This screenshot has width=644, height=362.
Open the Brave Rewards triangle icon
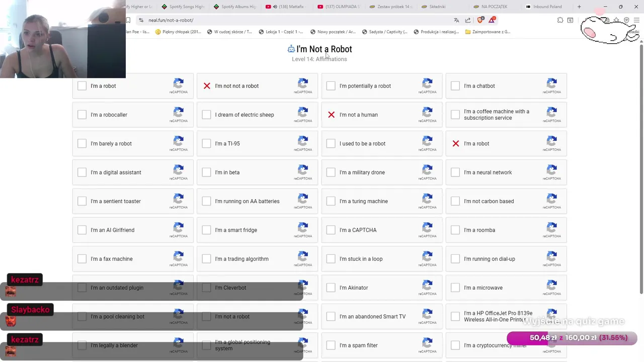tap(492, 20)
